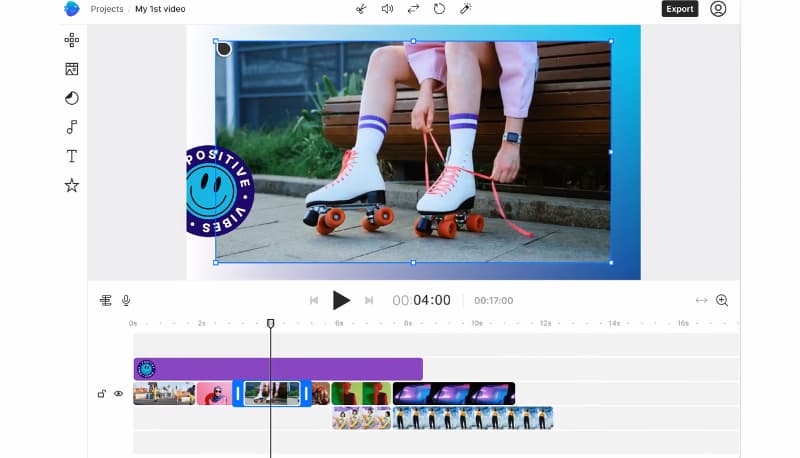The width and height of the screenshot is (800, 458).
Task: Open the music note audio panel
Action: click(72, 127)
